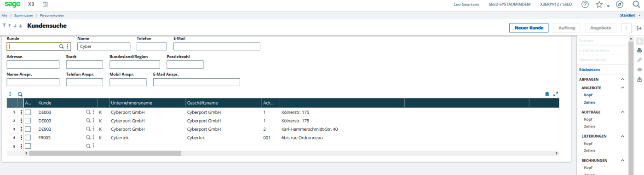Select the Cybertek company name cell

pyautogui.click(x=147, y=137)
